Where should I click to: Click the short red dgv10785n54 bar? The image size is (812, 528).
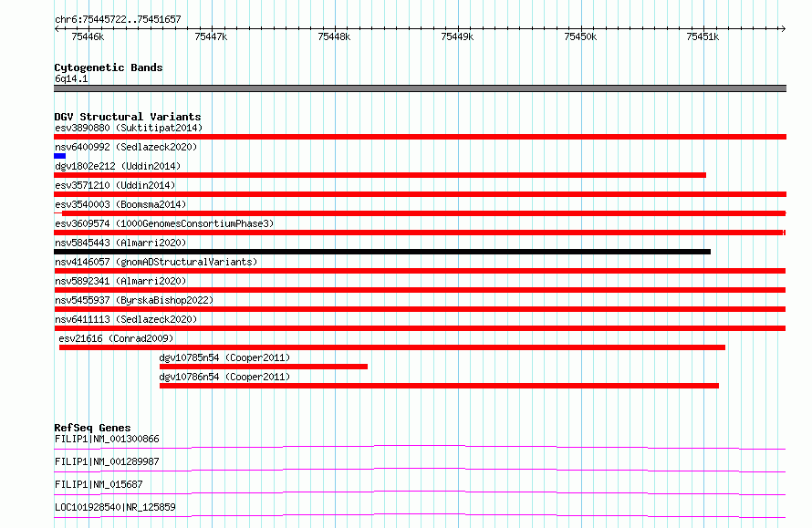pos(264,367)
